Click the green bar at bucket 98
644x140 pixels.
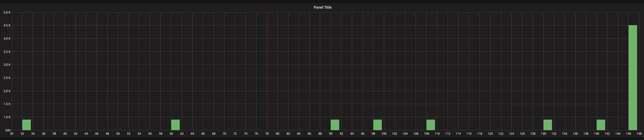[377, 125]
